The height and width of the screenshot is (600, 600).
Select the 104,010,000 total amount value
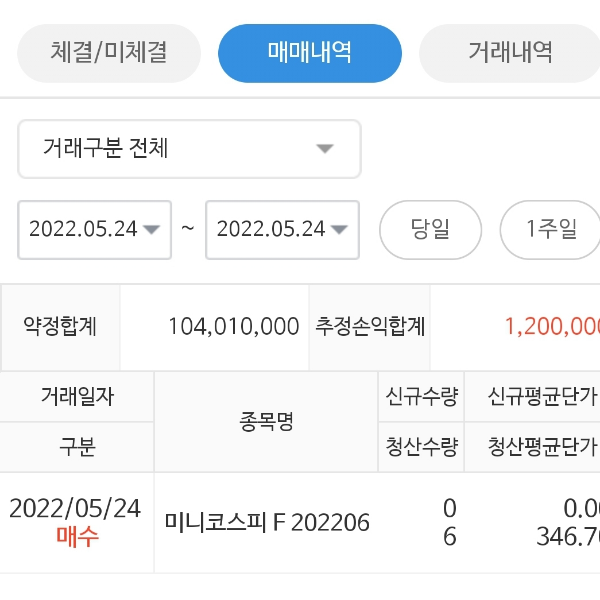[233, 326]
